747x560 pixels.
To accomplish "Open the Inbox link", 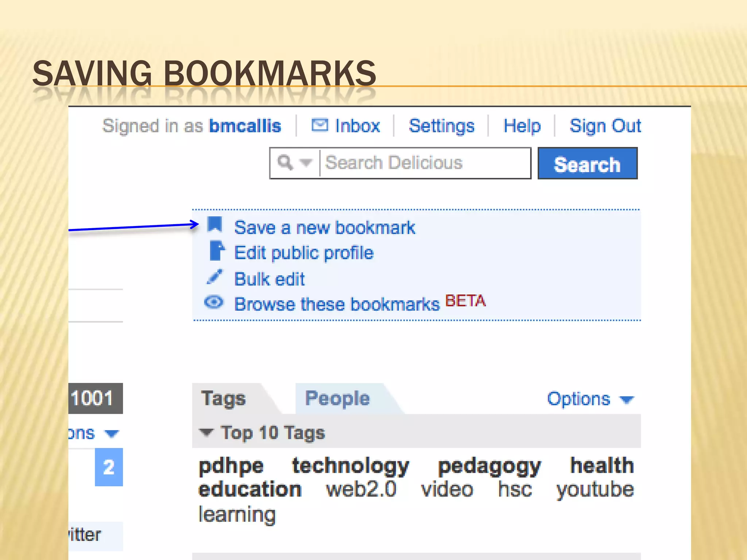I will (357, 126).
